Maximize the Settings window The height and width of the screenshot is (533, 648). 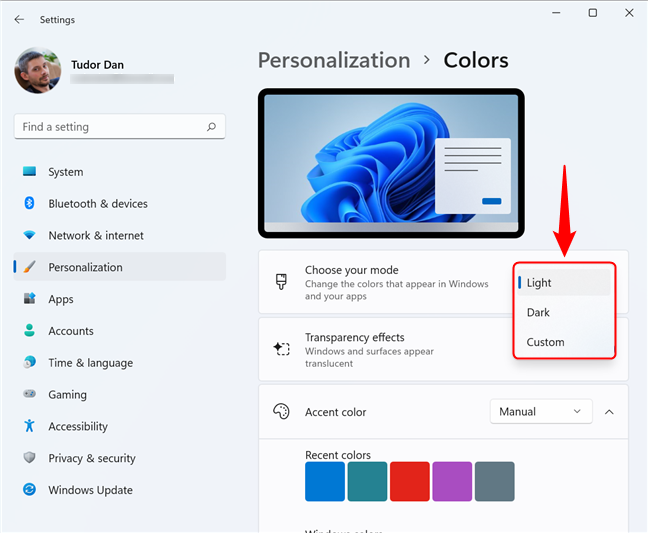(593, 13)
